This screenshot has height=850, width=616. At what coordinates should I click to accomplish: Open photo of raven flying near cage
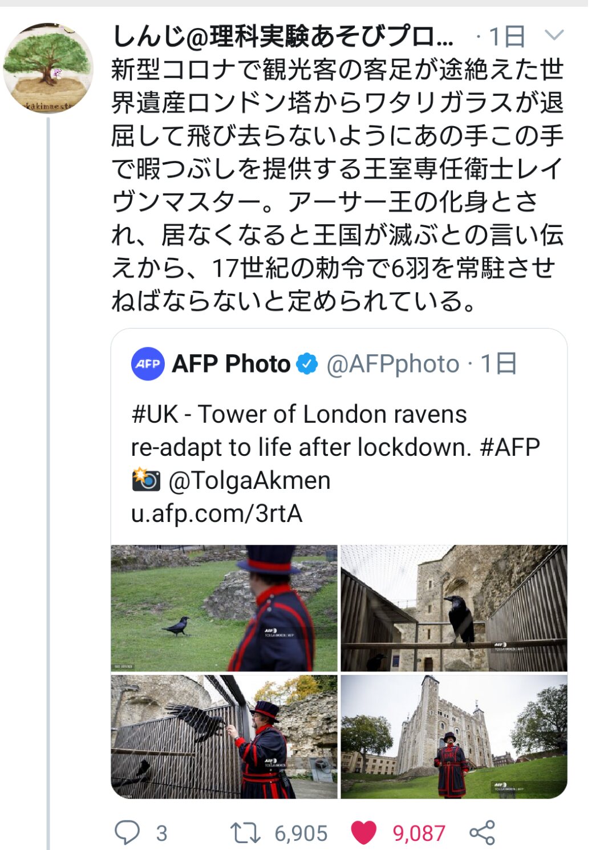[224, 736]
